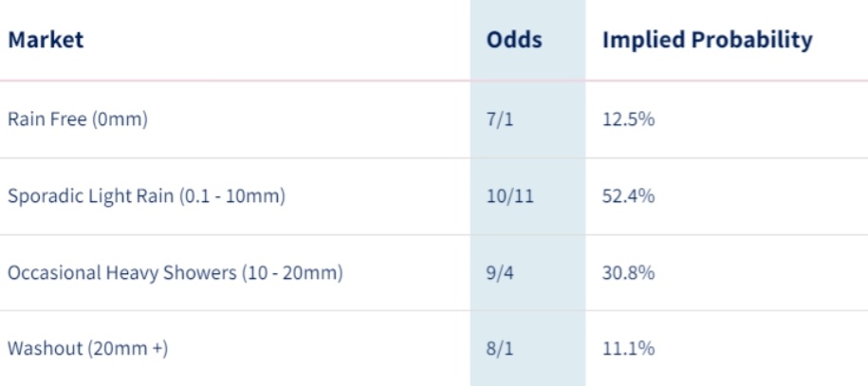The width and height of the screenshot is (868, 386).
Task: Click the 30.8% probability cell
Action: pos(628,273)
